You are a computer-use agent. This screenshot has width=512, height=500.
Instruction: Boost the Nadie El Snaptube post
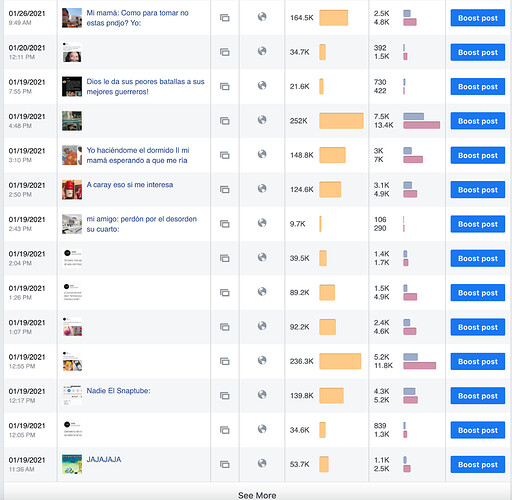coord(478,396)
